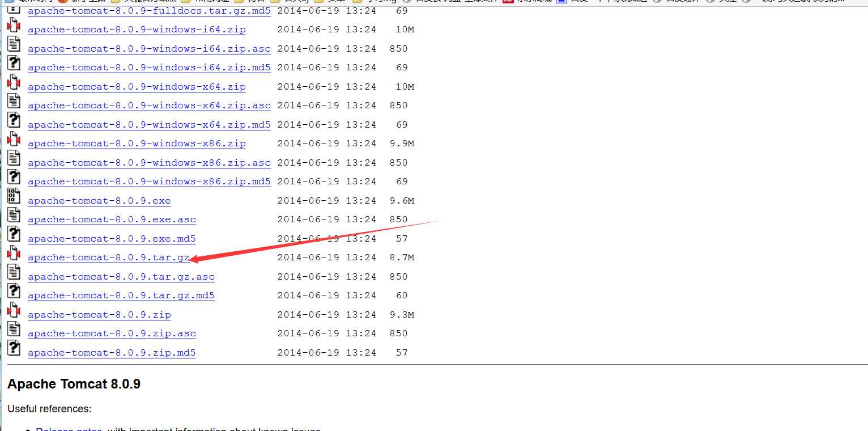Click the date of the apache-tomcat-8.0.9.exe row
Screen dimensions: 868x431
click(x=327, y=201)
